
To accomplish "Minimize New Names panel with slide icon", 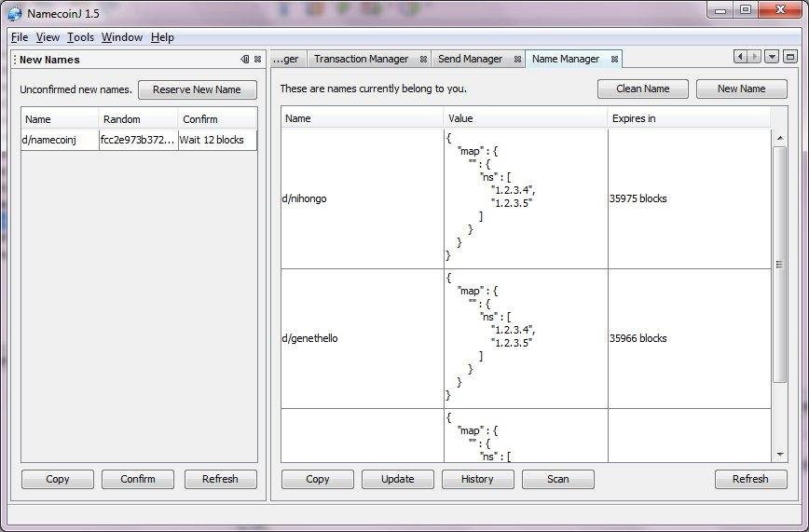I will (244, 60).
